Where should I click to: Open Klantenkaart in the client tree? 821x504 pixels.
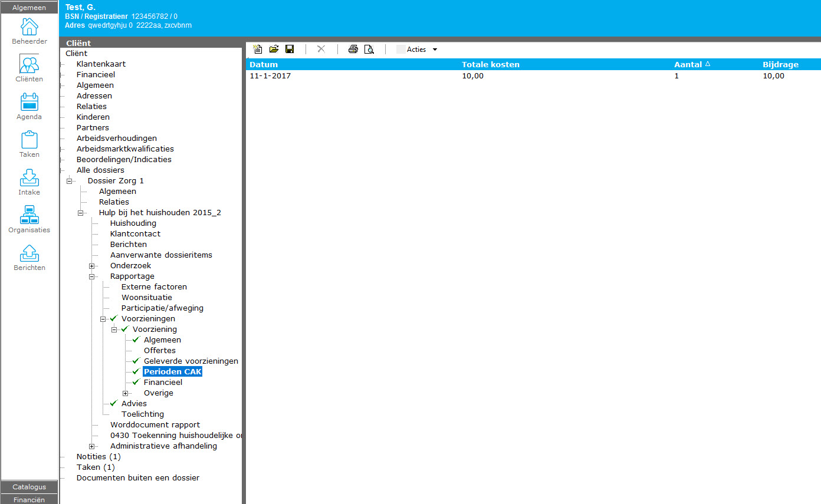tap(101, 64)
